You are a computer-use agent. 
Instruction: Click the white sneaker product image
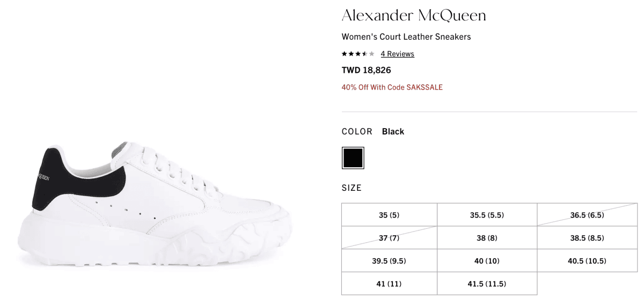[x=155, y=205]
